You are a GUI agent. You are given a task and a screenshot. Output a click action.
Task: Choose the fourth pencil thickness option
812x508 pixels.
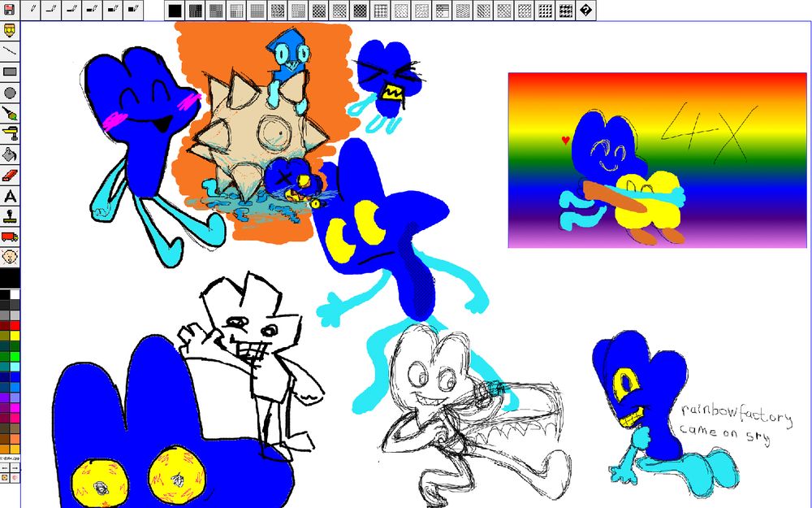click(x=93, y=10)
